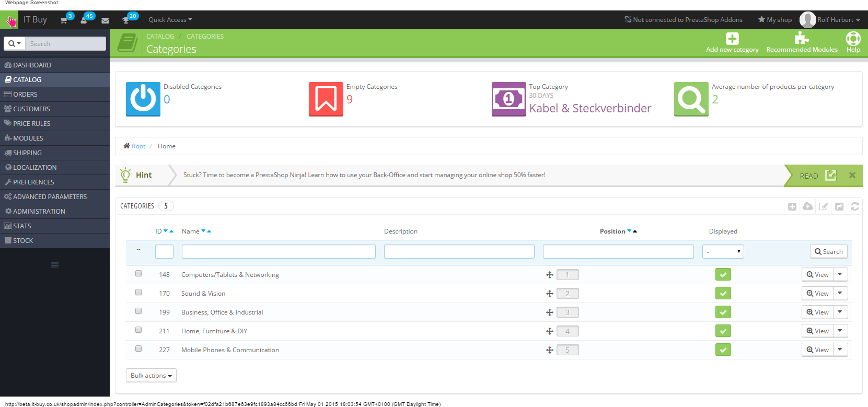
Task: Grab the move handle for Sound & Vision
Action: (550, 294)
